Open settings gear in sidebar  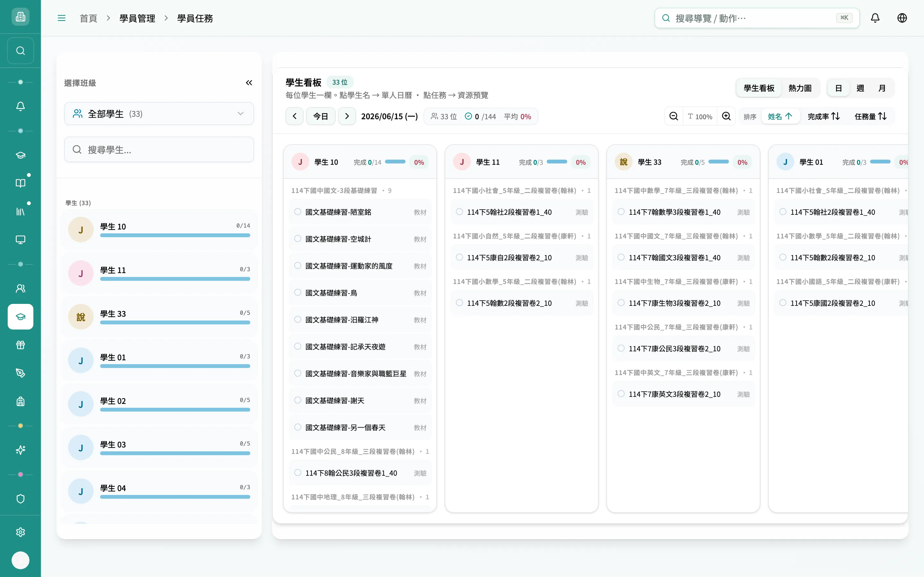click(x=21, y=532)
